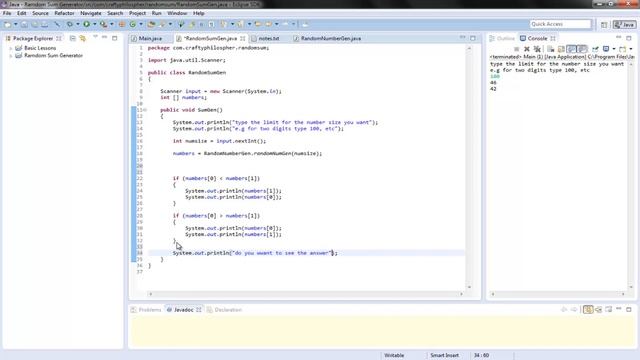Toggle Link with Editor in Package Explorer
640x360 pixels.
point(83,38)
